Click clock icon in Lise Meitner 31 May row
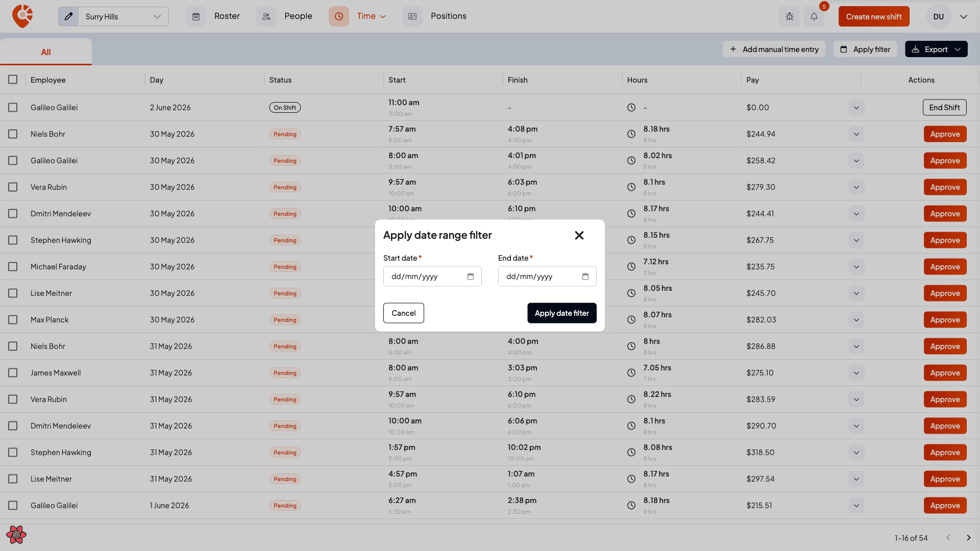The height and width of the screenshot is (551, 980). click(x=631, y=479)
